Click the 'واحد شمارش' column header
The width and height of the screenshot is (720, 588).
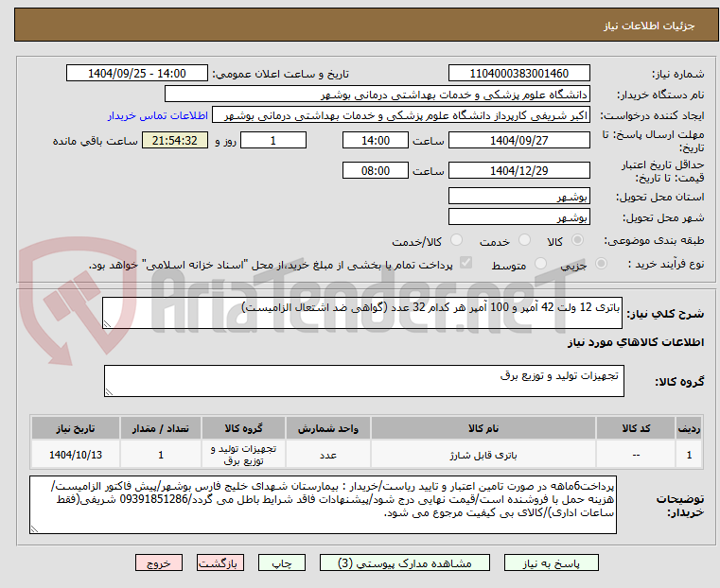pos(328,428)
